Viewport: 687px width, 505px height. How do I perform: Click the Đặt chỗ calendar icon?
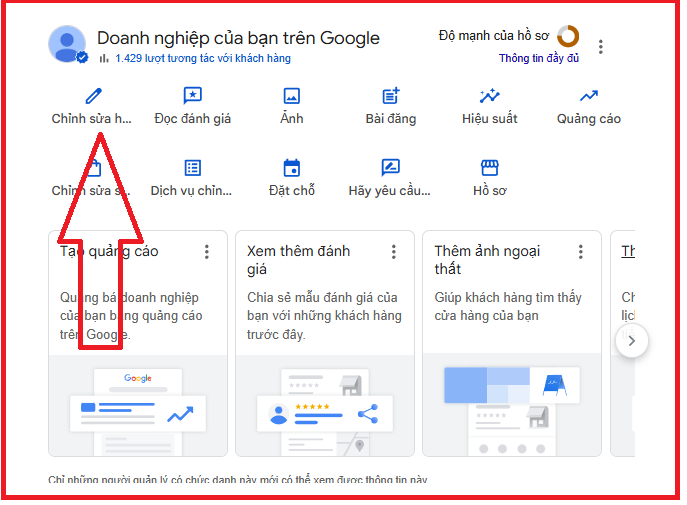291,168
